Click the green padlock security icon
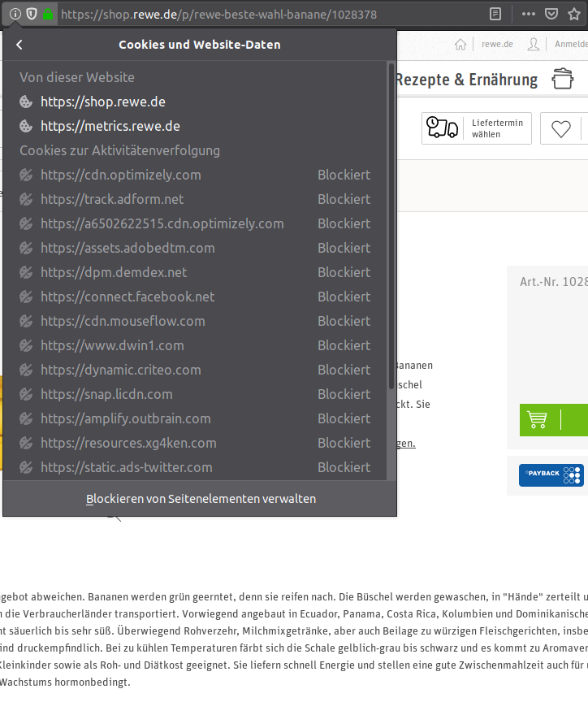The height and width of the screenshot is (702, 588). [48, 14]
